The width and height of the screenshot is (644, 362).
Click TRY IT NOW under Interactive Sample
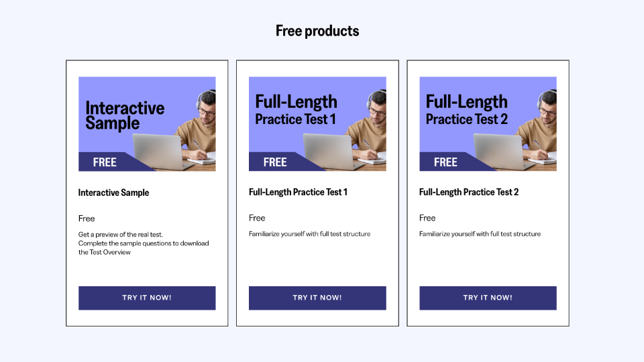[147, 298]
